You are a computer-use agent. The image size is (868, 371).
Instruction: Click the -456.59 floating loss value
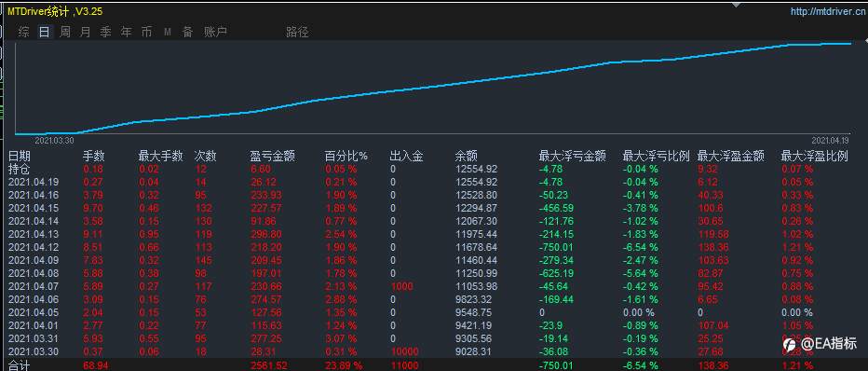pyautogui.click(x=556, y=208)
